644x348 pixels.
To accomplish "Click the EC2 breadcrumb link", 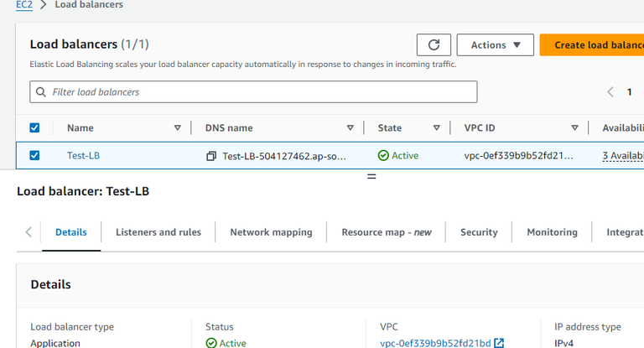I will (23, 5).
